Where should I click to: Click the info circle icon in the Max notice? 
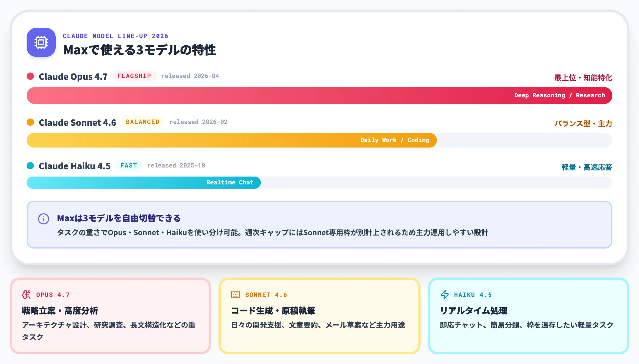(x=44, y=219)
